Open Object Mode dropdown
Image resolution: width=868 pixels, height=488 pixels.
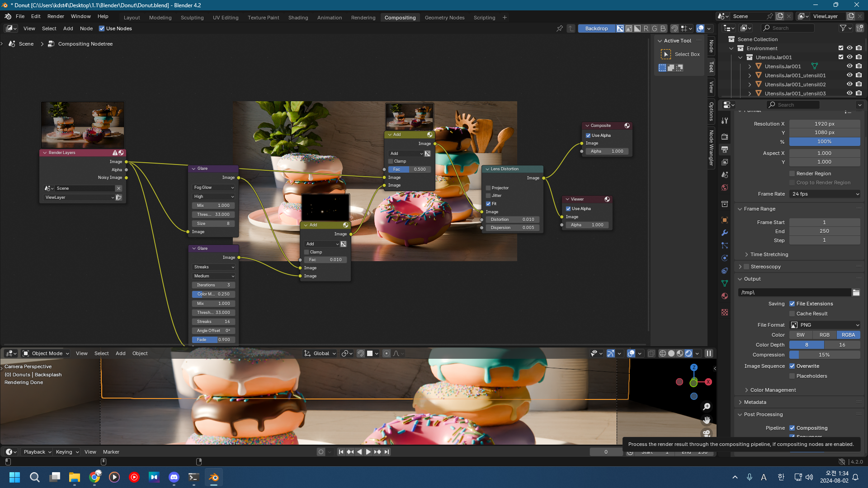[x=46, y=353]
